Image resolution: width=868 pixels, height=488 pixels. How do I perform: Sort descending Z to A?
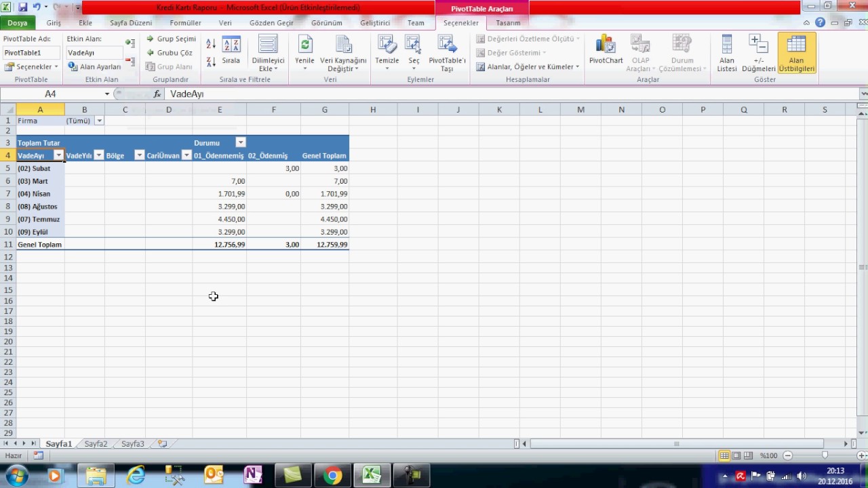211,61
